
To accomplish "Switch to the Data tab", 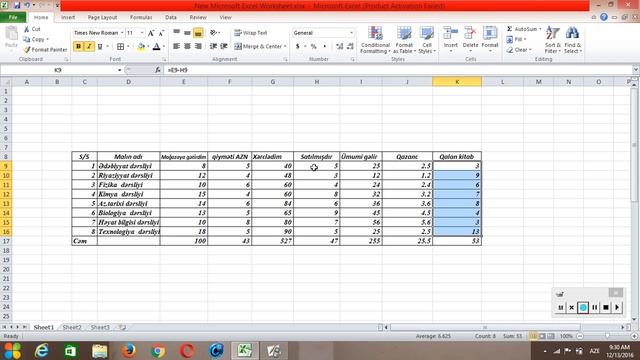I will (171, 18).
